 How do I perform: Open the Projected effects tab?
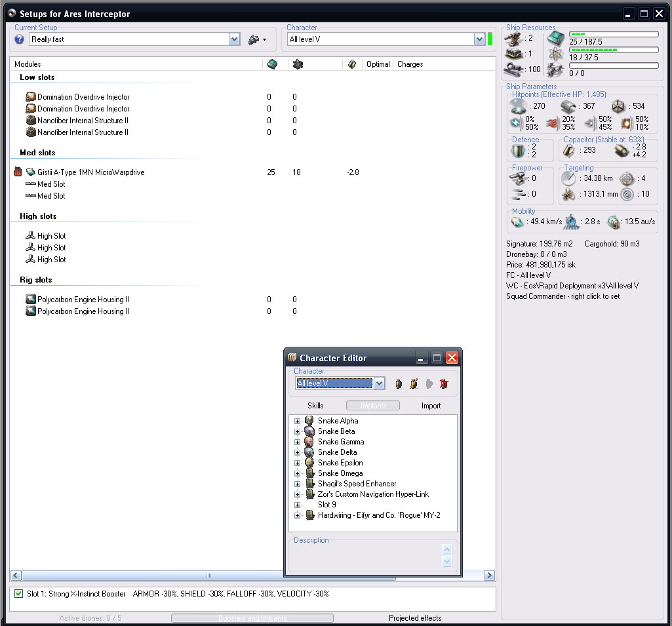tap(415, 618)
